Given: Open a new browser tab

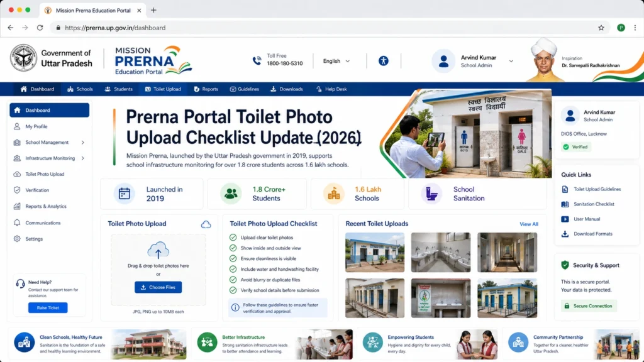Looking at the screenshot, I should [x=153, y=10].
